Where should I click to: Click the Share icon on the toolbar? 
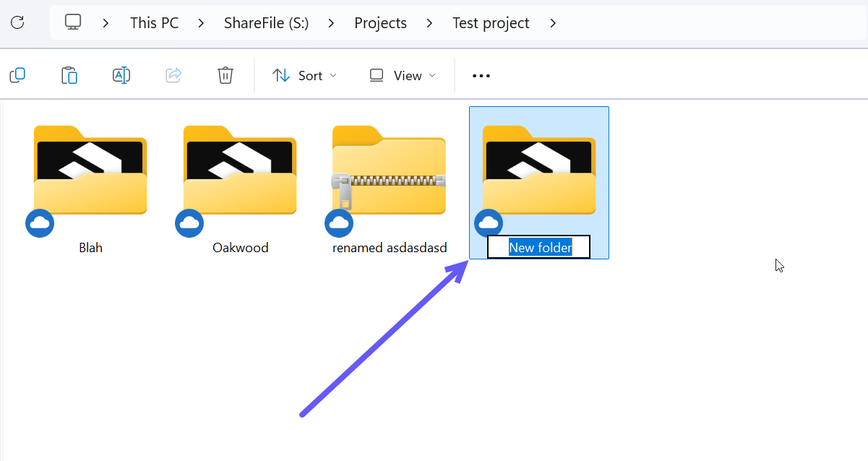point(173,75)
